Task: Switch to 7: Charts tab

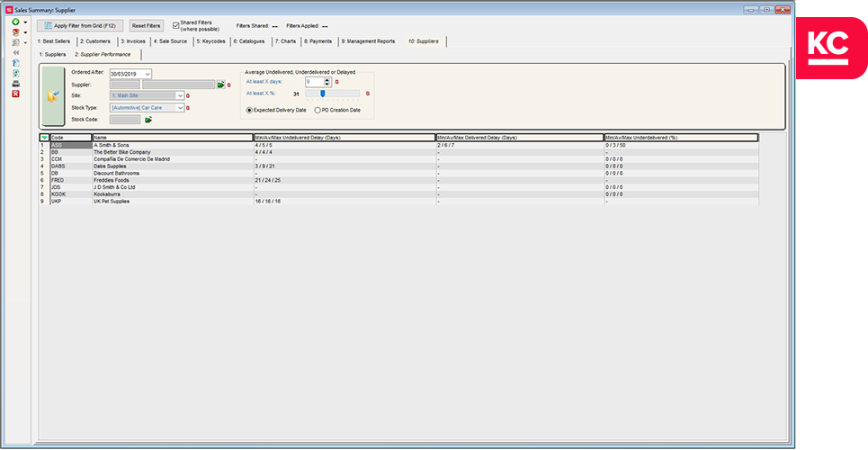Action: pyautogui.click(x=286, y=41)
